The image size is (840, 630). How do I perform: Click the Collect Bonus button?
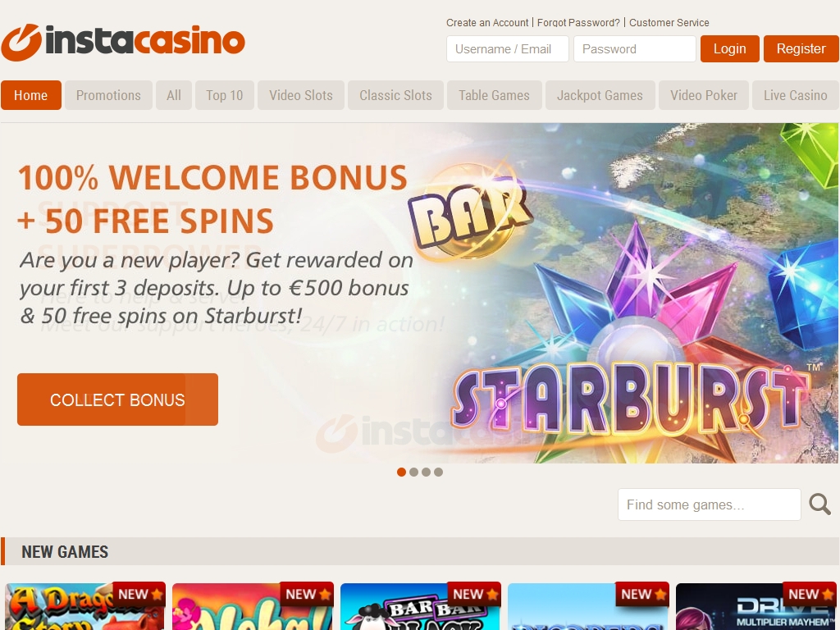(117, 399)
